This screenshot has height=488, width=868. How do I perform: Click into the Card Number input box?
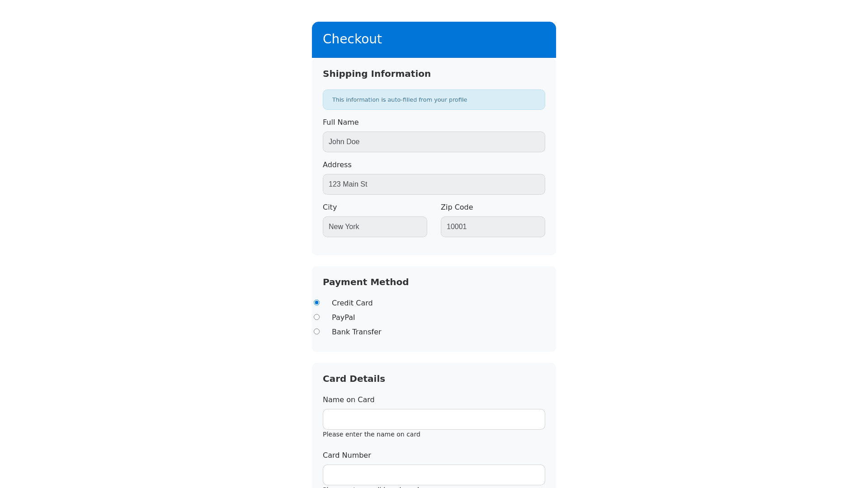tap(434, 475)
